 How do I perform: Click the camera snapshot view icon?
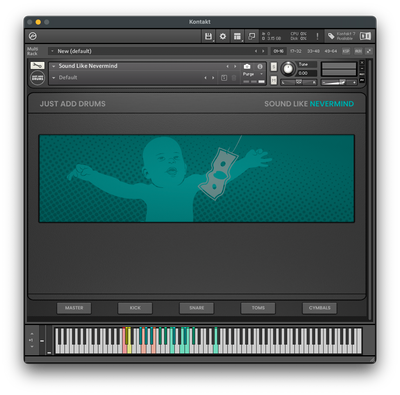click(x=247, y=67)
